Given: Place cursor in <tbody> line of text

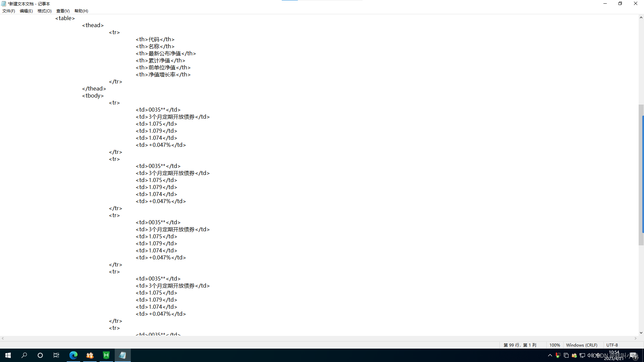Looking at the screenshot, I should 93,96.
